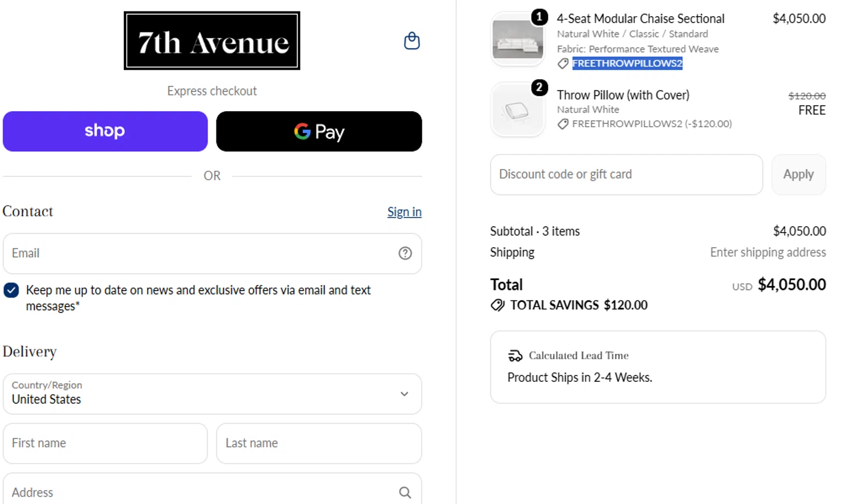
Task: Open the shopping bag cart icon
Action: pyautogui.click(x=411, y=41)
